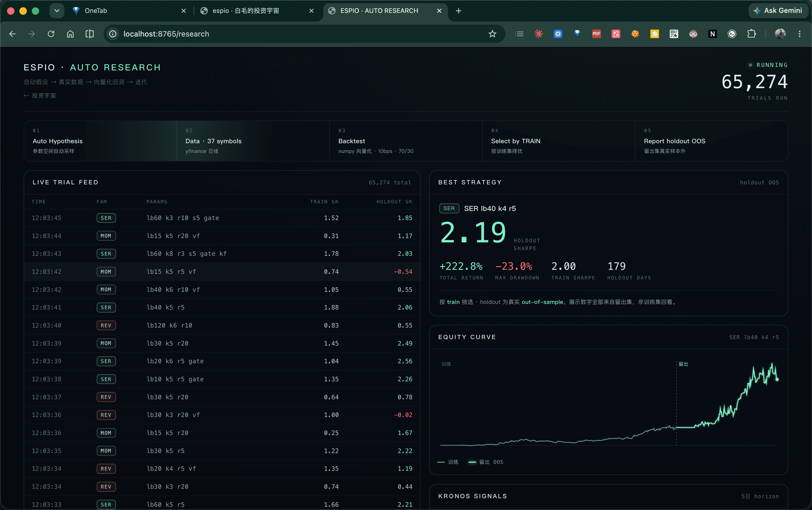The image size is (812, 510).
Task: Select the Backtest step card
Action: tap(406, 141)
